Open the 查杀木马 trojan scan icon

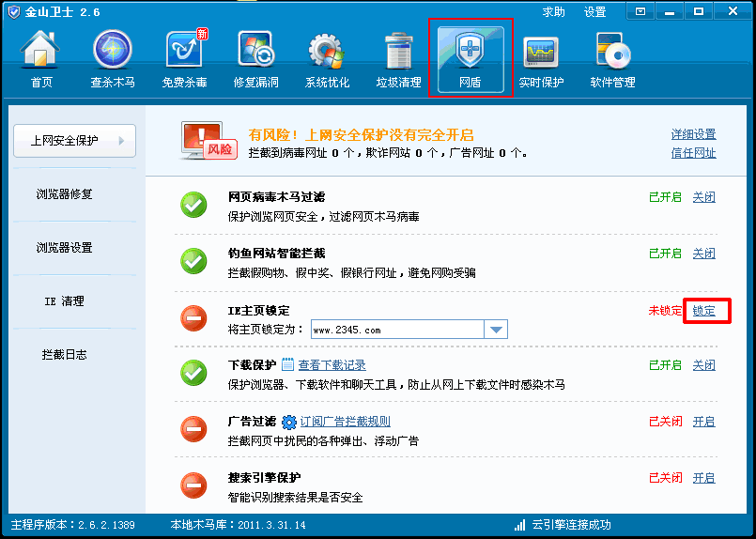(113, 50)
